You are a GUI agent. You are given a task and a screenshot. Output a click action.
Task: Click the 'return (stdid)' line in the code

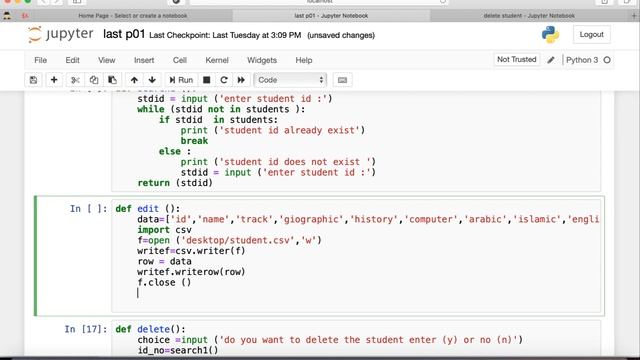[x=175, y=183]
